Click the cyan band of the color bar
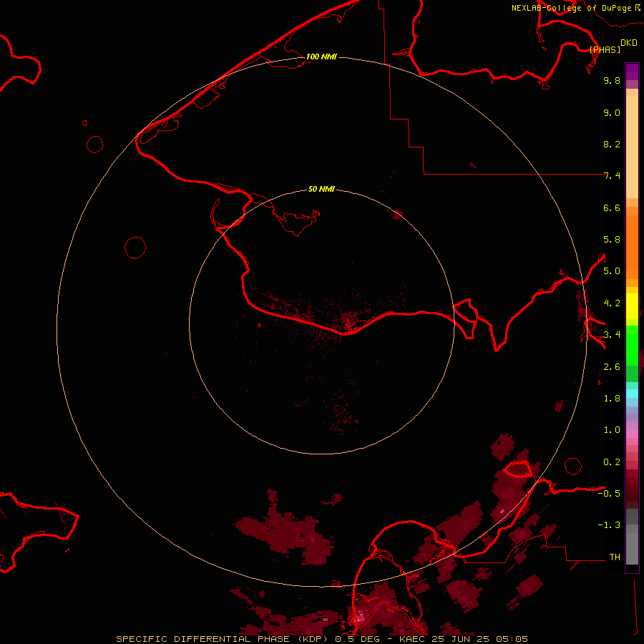Viewport: 644px width, 644px height. point(632,394)
